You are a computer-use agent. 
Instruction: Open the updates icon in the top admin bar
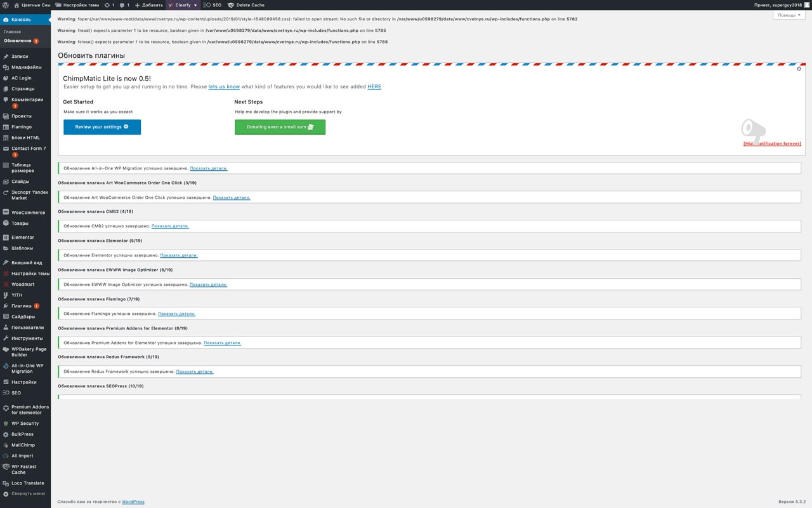pos(110,4)
